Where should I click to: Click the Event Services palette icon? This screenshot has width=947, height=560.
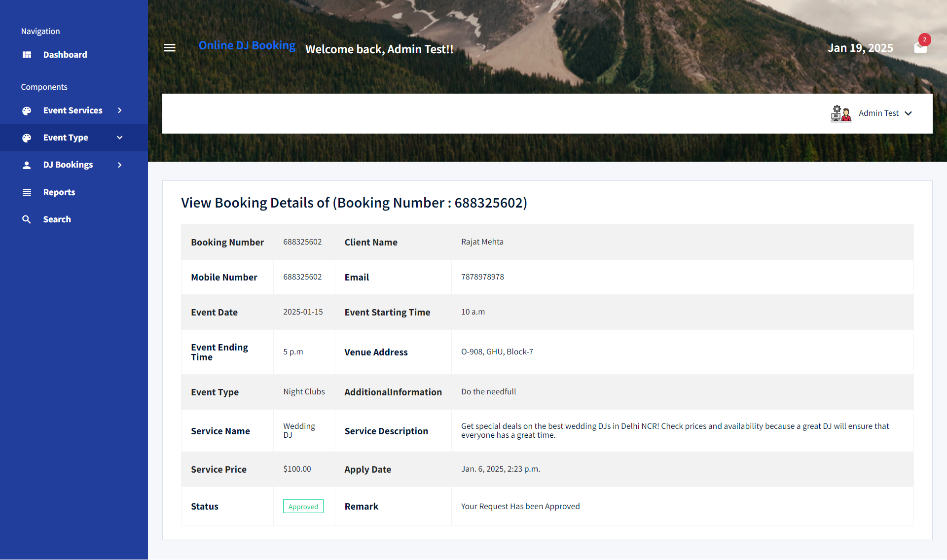click(27, 111)
